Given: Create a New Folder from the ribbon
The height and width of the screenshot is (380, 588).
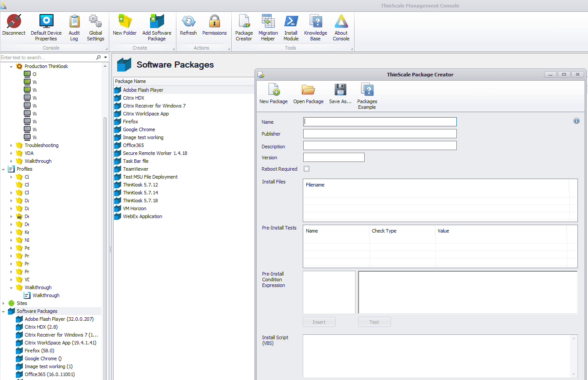Looking at the screenshot, I should 125,25.
